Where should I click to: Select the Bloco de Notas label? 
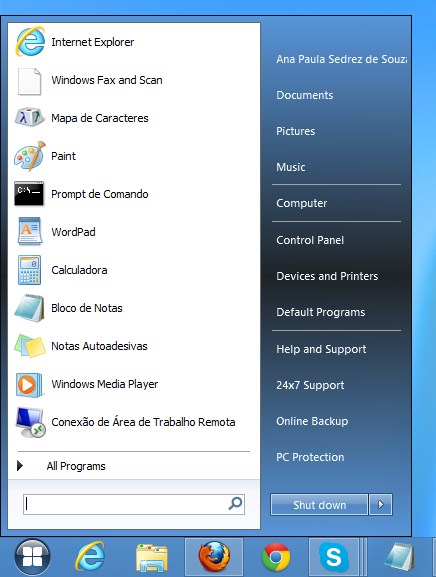tap(87, 308)
